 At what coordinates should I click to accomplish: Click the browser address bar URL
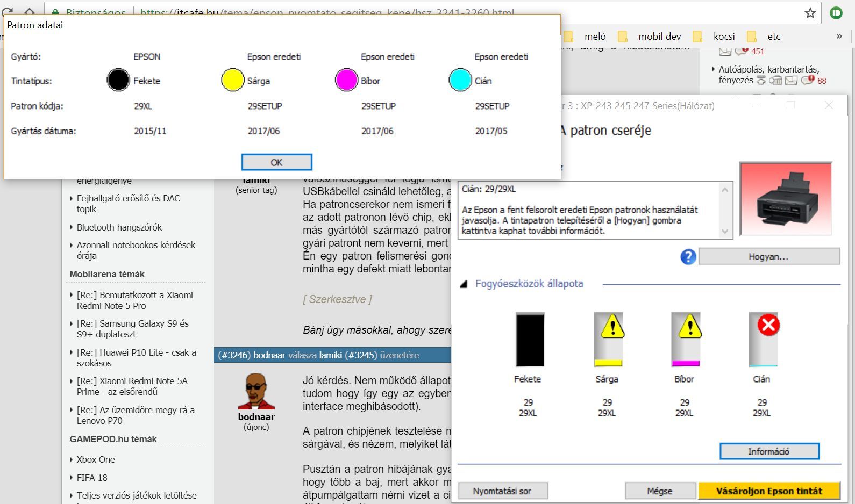[x=327, y=12]
